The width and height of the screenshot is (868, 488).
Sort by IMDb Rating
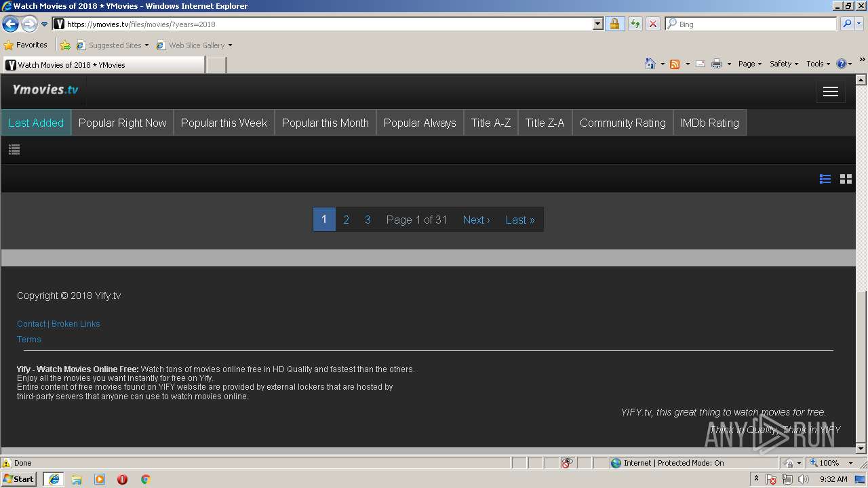(709, 123)
